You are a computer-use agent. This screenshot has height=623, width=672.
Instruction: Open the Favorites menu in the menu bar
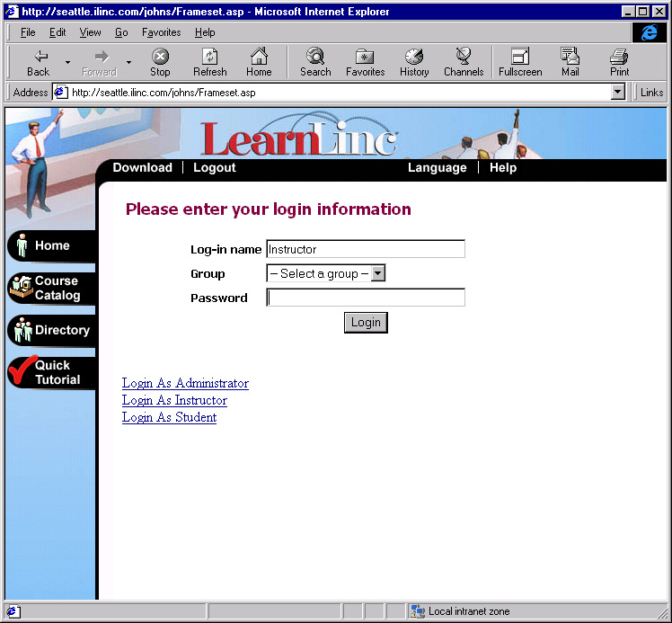pos(161,32)
